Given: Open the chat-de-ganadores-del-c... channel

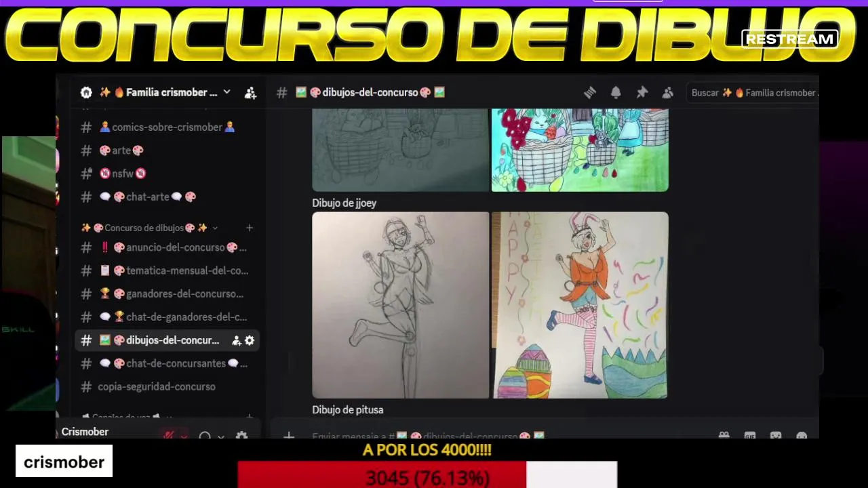Looking at the screenshot, I should 166,317.
